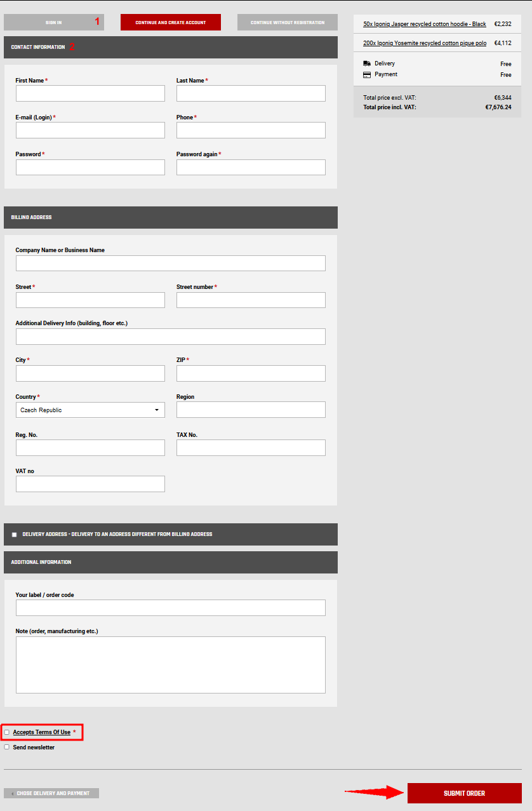
Task: Enable the Send newsletter checkbox
Action: coord(7,747)
